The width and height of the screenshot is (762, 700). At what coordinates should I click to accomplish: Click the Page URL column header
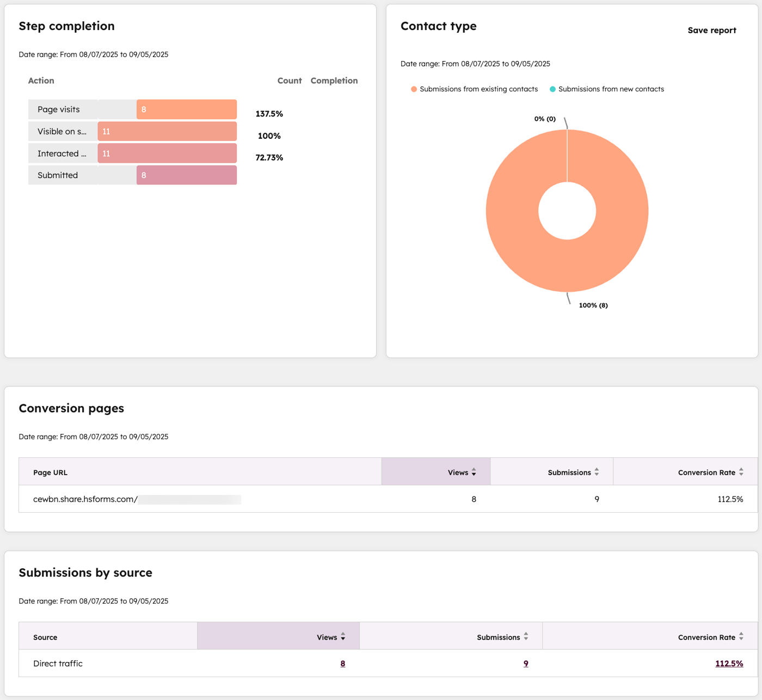[x=50, y=472]
